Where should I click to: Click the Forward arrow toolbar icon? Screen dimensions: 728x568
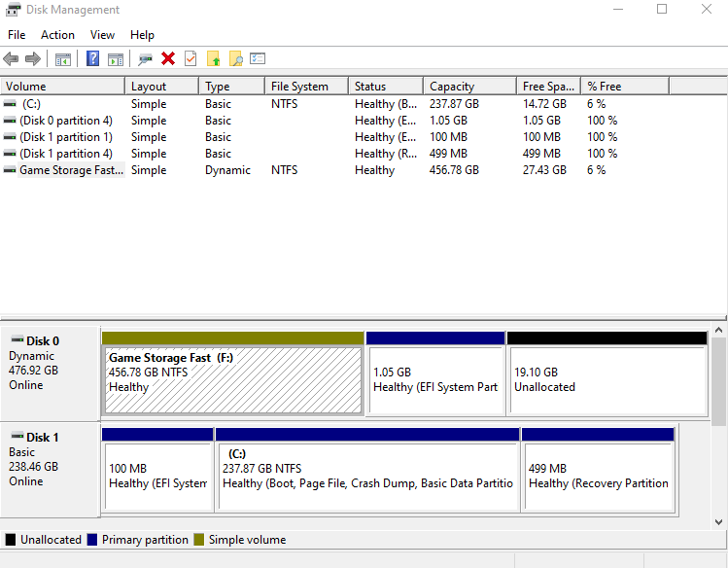(x=33, y=58)
